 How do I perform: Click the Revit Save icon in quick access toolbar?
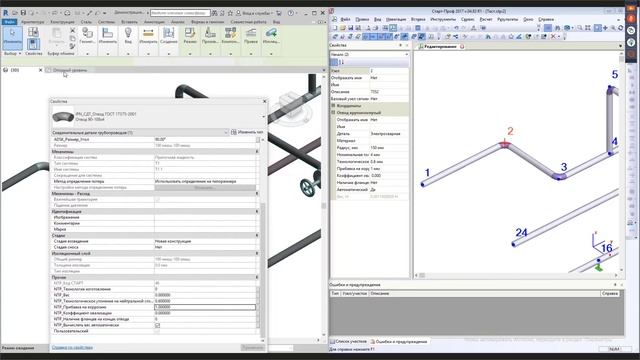tap(23, 13)
